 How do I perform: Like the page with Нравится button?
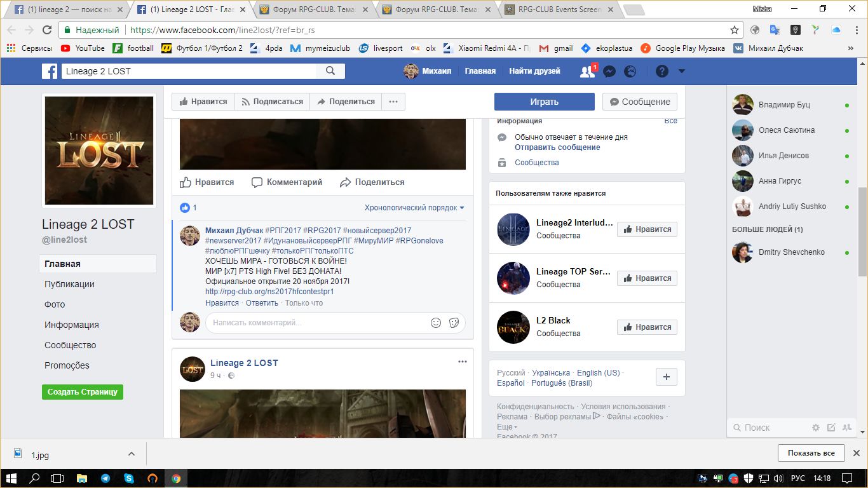tap(203, 102)
